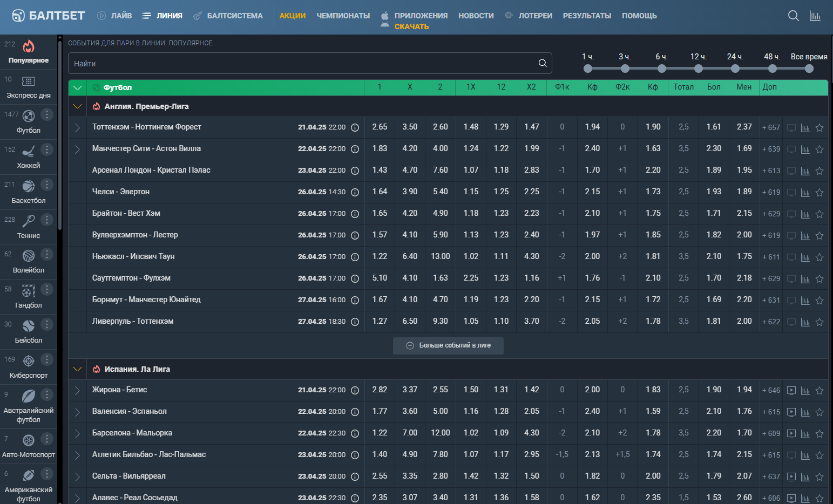Click the sidebar vertical scrollbar

tap(60, 135)
